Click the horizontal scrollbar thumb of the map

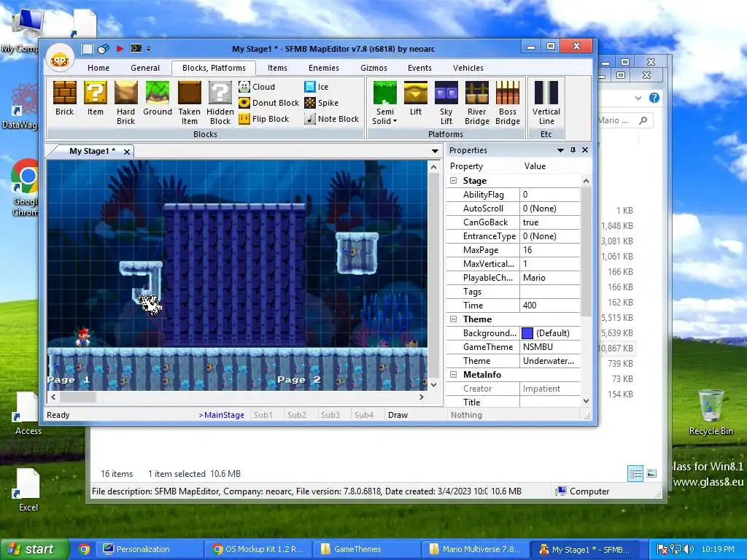click(77, 397)
